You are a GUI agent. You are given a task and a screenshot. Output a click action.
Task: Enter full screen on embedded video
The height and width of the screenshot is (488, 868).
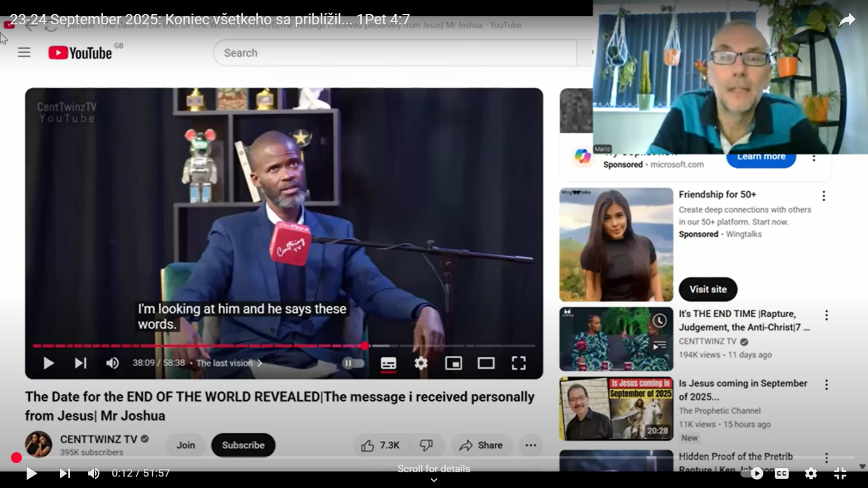(519, 363)
